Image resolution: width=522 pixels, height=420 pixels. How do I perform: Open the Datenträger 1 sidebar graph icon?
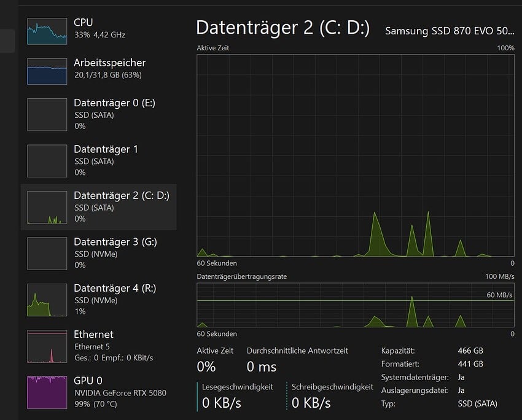47,160
